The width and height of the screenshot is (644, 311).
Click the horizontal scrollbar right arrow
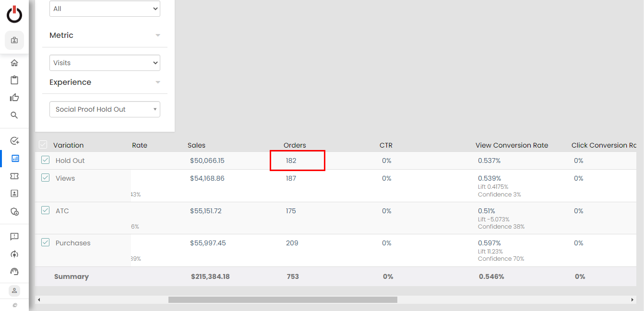(x=632, y=299)
